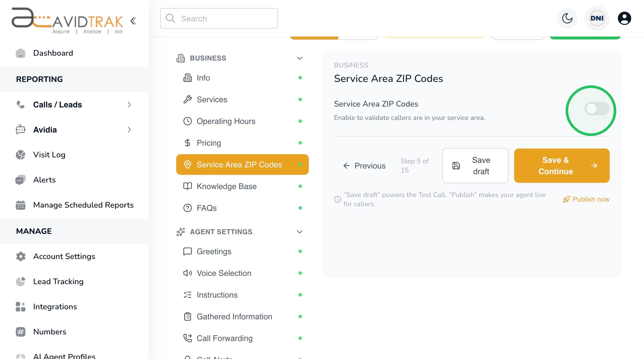Open the Services step
This screenshot has width=644, height=359.
pyautogui.click(x=243, y=99)
